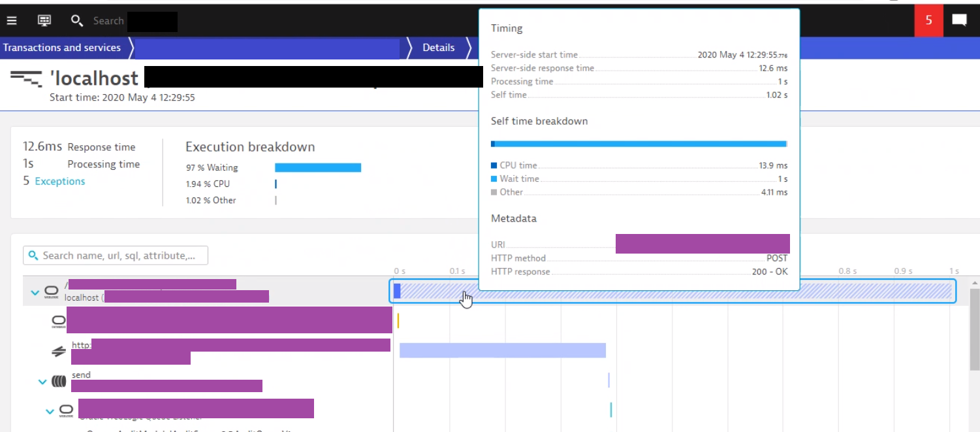Screen dimensions: 980x432
Task: Click the search name, url, sql field
Action: (x=116, y=256)
